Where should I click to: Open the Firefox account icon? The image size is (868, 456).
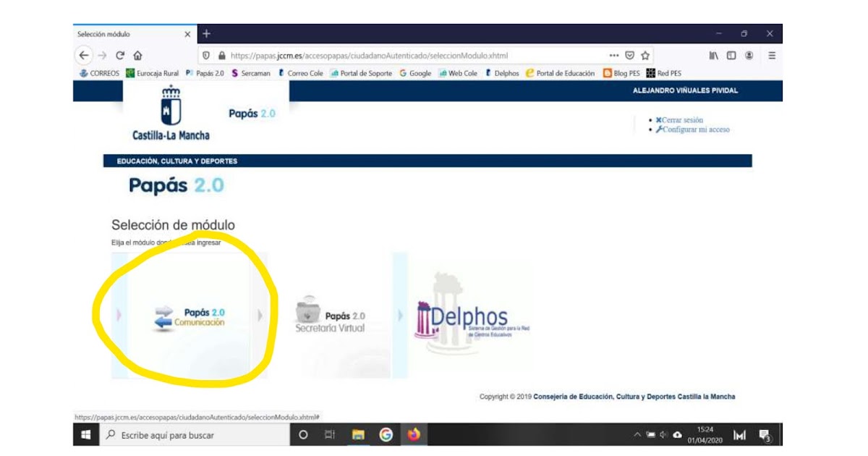(x=749, y=55)
